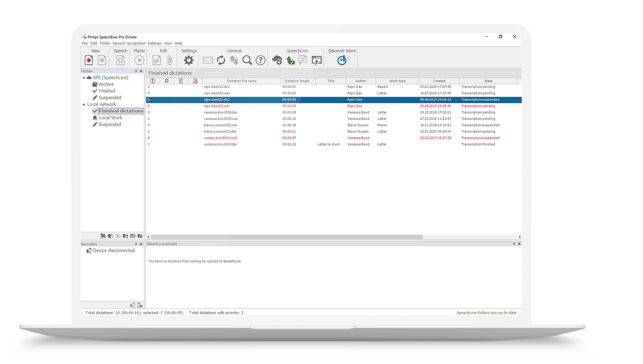This screenshot has height=364, width=643.
Task: Sort by the Dictation length column arrow
Action: click(x=313, y=81)
